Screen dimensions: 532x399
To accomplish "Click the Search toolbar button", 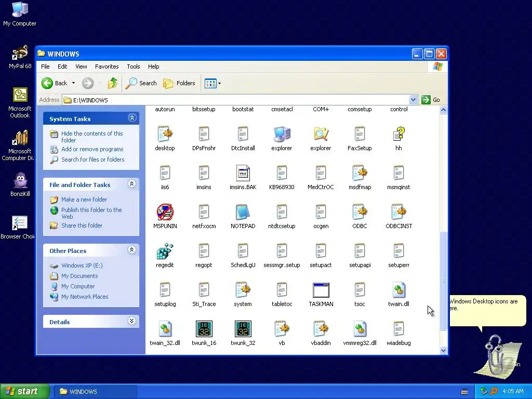I will [x=141, y=83].
